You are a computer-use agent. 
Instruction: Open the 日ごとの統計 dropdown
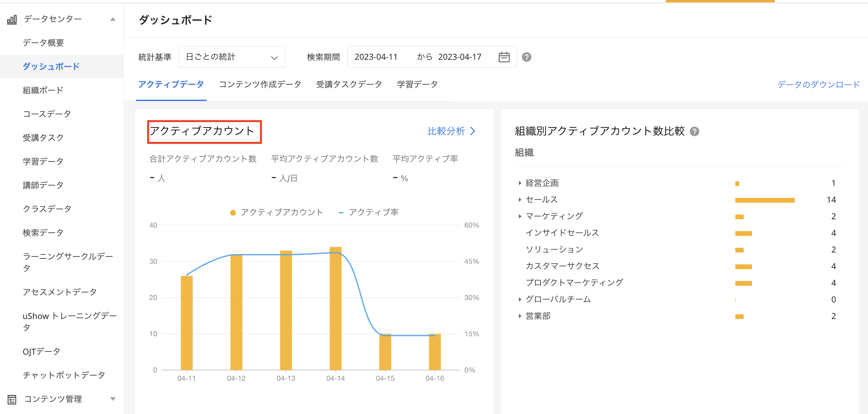(x=232, y=57)
